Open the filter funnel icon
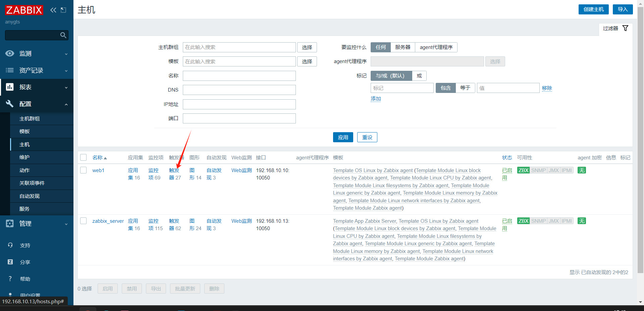Image resolution: width=644 pixels, height=311 pixels. 625,28
